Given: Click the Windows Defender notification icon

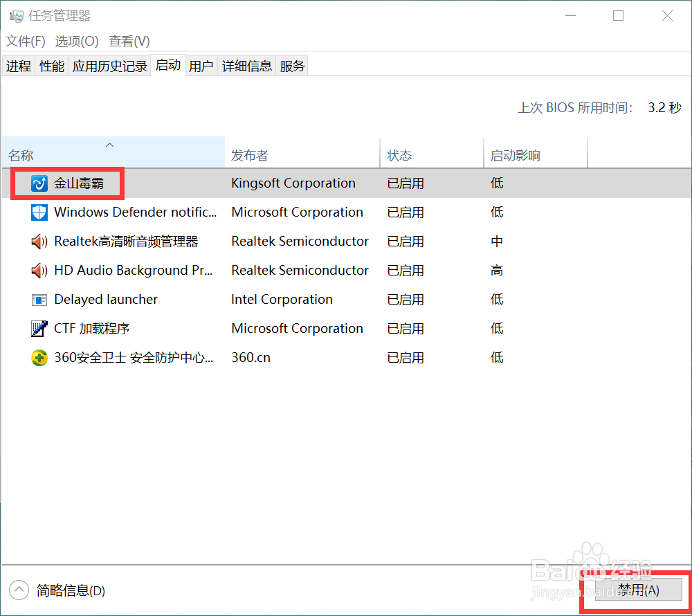Looking at the screenshot, I should point(39,212).
